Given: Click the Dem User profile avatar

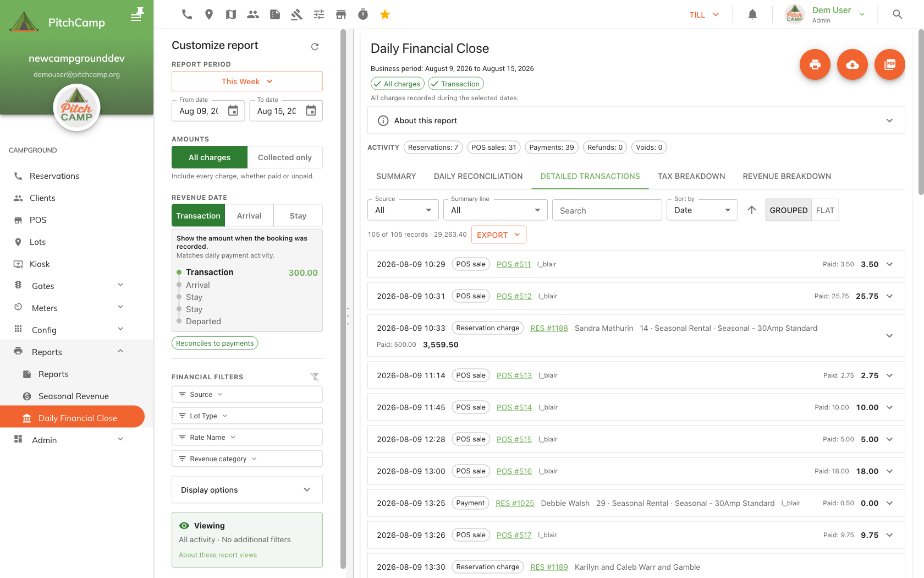Looking at the screenshot, I should click(x=795, y=14).
